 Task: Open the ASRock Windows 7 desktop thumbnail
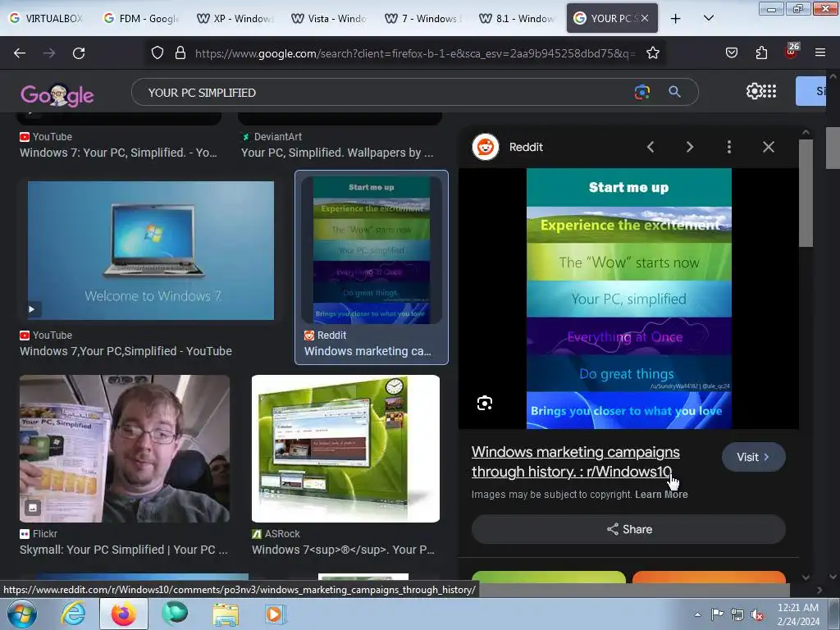[x=345, y=449]
